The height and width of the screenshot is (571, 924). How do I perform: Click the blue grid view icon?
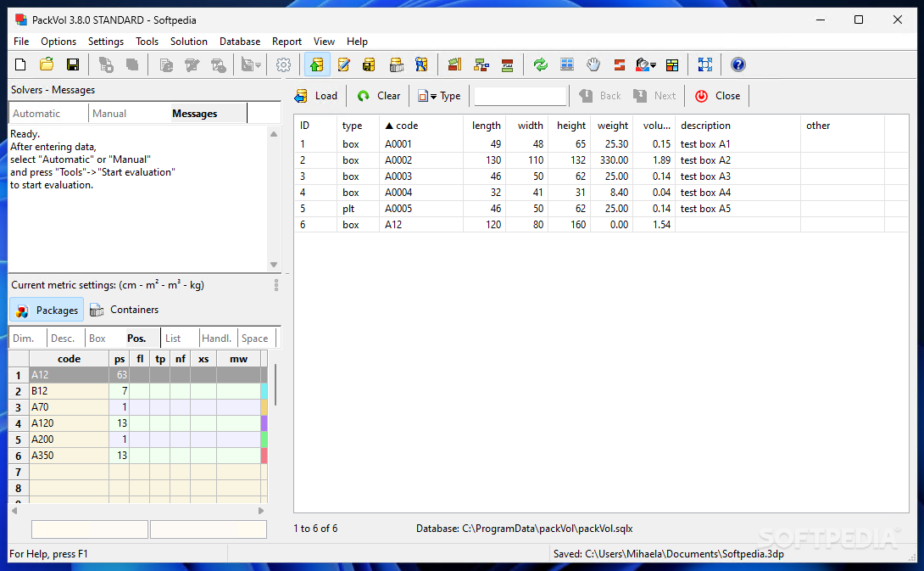[567, 64]
